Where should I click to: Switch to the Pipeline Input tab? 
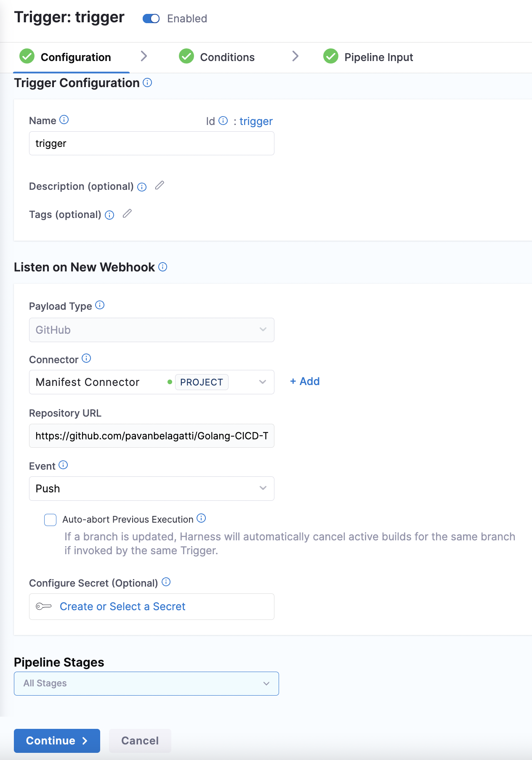click(x=378, y=57)
